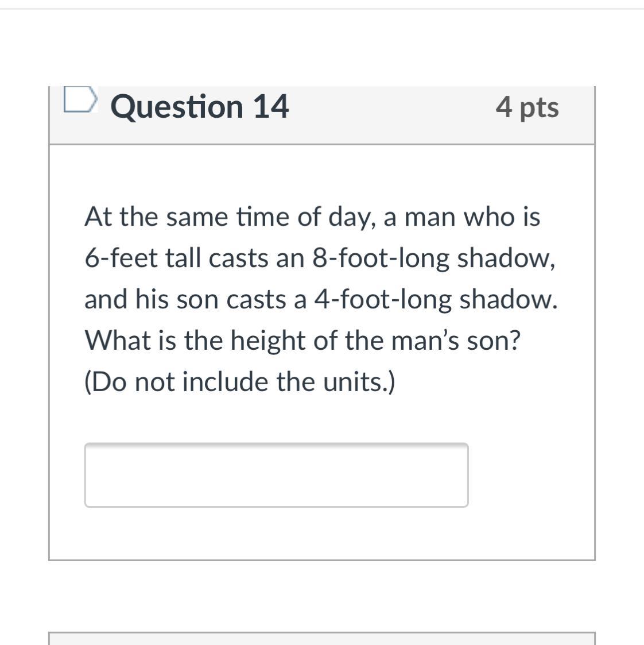This screenshot has height=645, width=644.
Task: Click the answer text input box
Action: pyautogui.click(x=276, y=475)
